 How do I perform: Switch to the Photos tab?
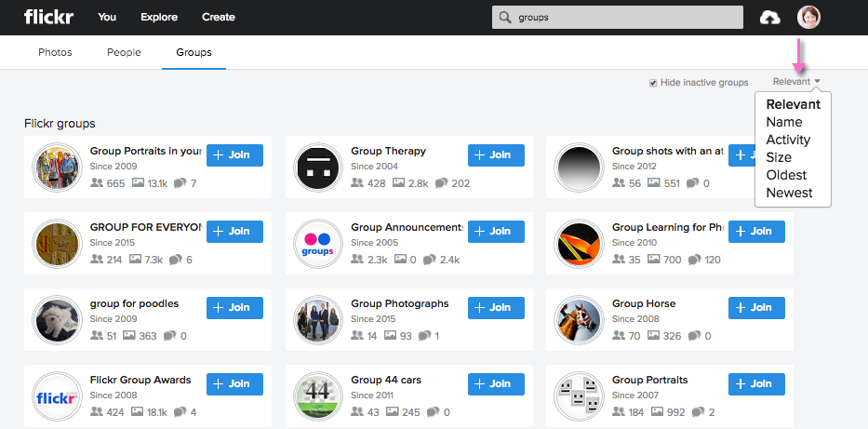pos(55,53)
